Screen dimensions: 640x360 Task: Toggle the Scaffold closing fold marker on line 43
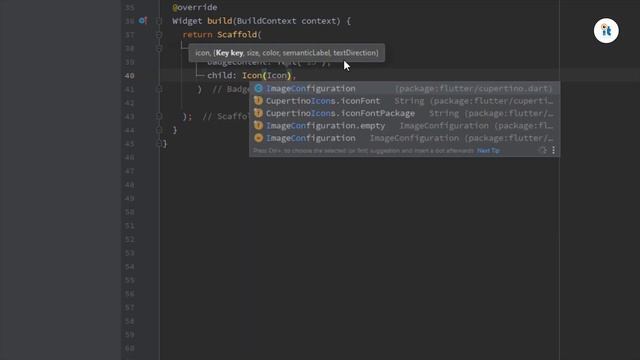(x=159, y=116)
